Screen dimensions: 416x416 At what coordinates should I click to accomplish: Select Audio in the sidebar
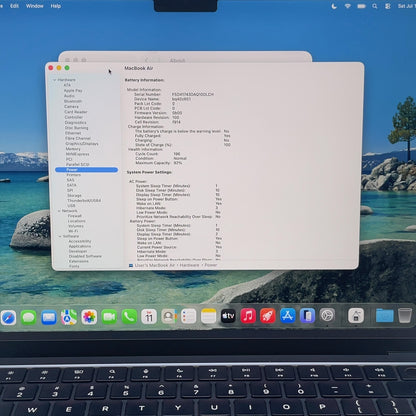point(69,96)
